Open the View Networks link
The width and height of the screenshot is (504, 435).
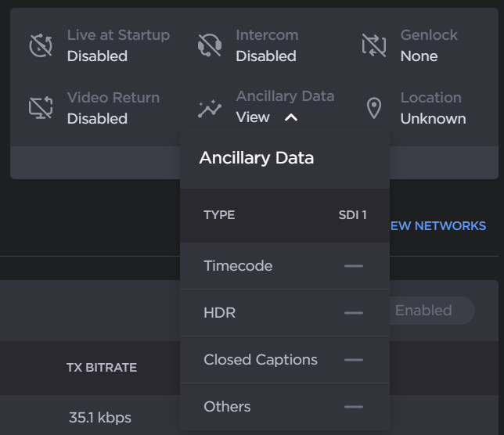(437, 225)
